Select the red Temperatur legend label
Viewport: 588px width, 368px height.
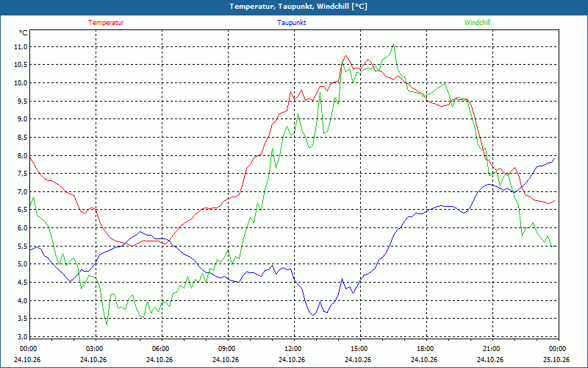pos(106,23)
